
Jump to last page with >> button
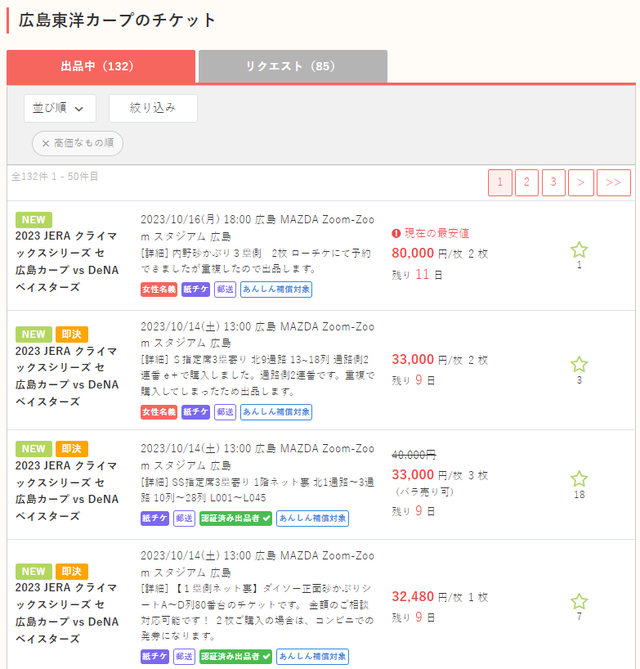pos(613,183)
